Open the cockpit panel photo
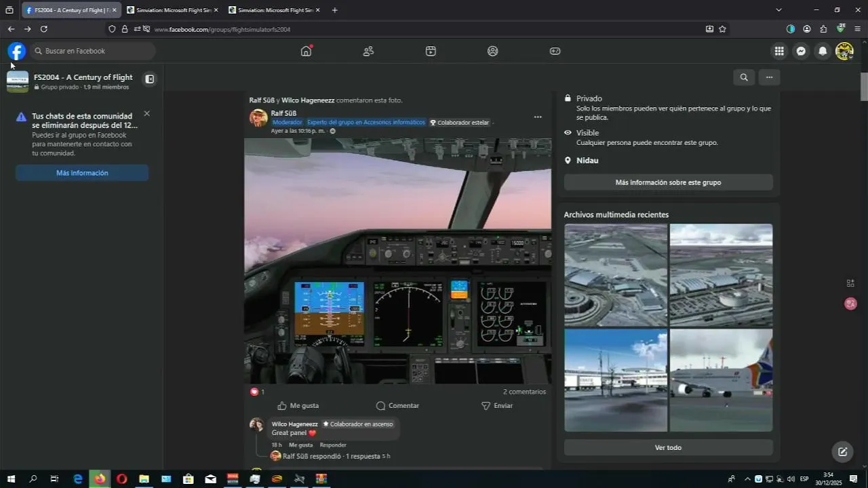The image size is (868, 488). (397, 261)
